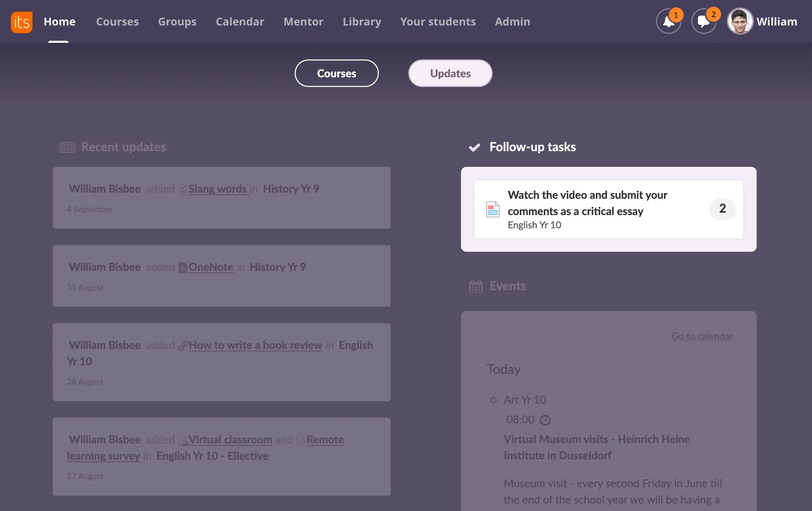The width and height of the screenshot is (812, 511).
Task: Open How to write a book review link
Action: [x=255, y=345]
